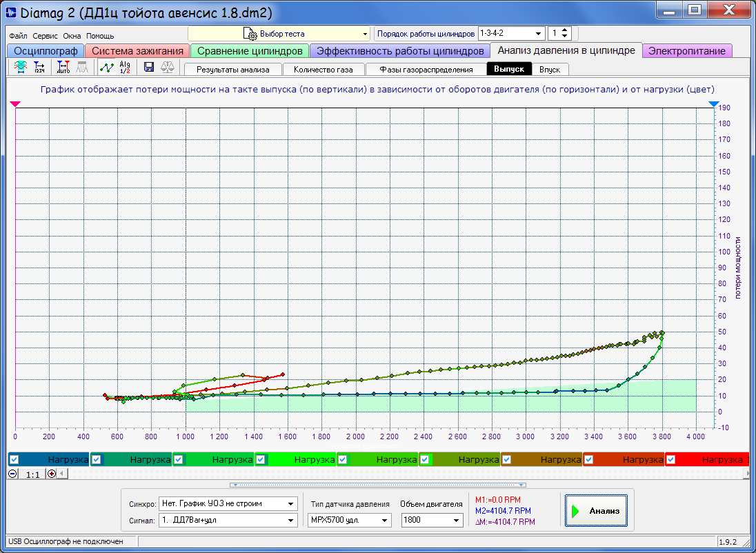Screen dimensions: 756x553
Task: Toggle the teal Нагрузка checkbox
Action: click(x=96, y=459)
